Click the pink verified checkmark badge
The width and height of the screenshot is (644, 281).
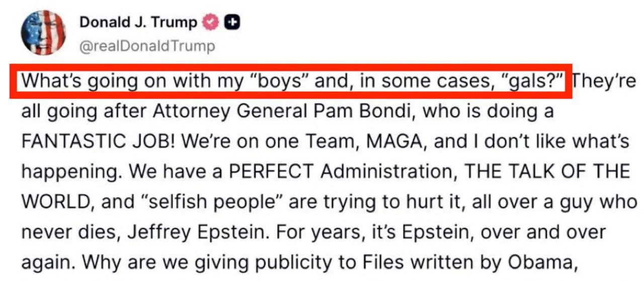click(210, 22)
